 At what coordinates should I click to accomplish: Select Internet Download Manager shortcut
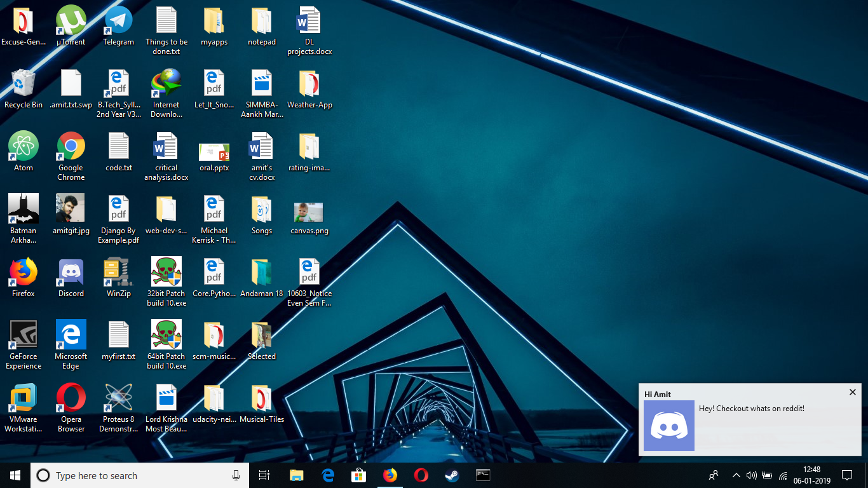[166, 93]
